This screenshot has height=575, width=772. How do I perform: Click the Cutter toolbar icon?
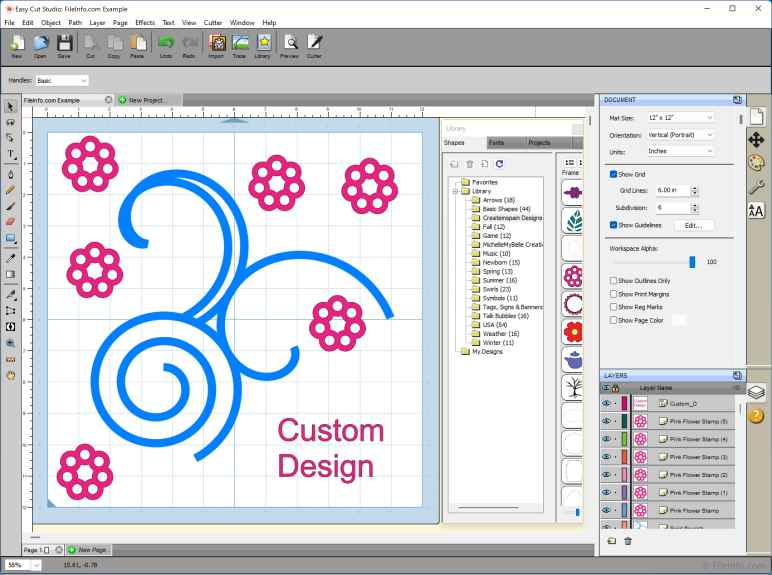[314, 45]
